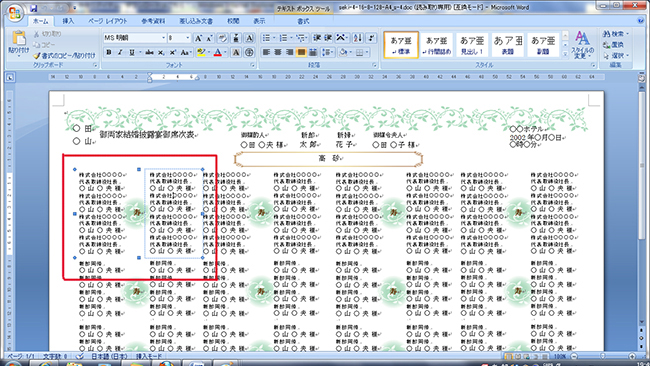Screen dimensions: 650x366
Task: Switch to 差し込み文書 ribbon tab
Action: tap(196, 21)
